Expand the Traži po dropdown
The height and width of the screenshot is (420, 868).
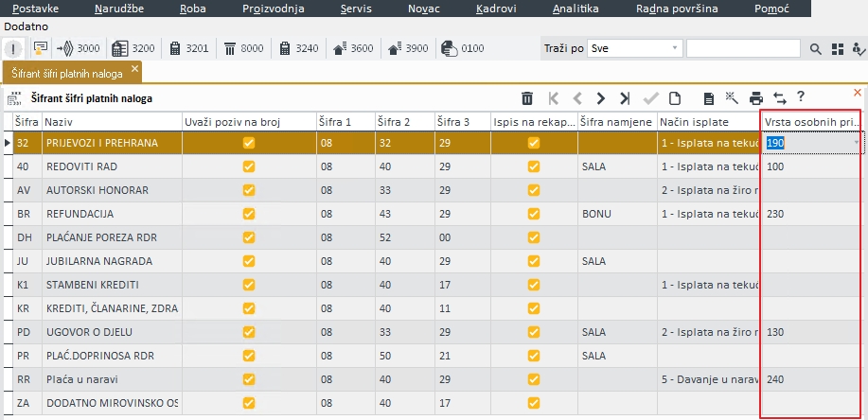tap(674, 48)
